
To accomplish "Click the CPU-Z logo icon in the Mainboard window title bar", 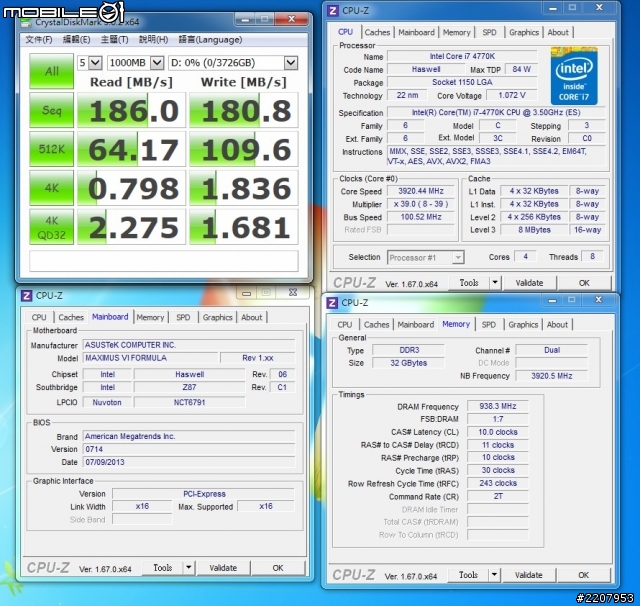I will (27, 295).
